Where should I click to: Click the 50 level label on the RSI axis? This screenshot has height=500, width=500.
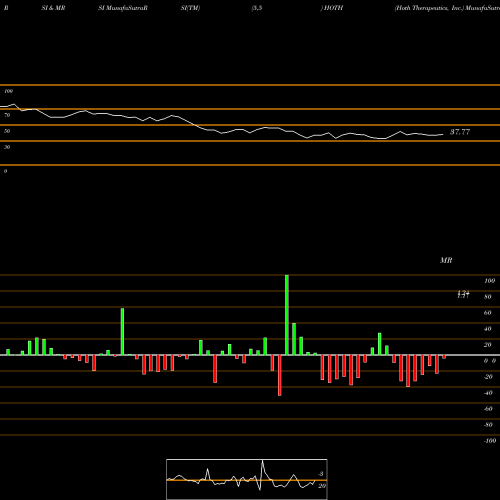7,131
